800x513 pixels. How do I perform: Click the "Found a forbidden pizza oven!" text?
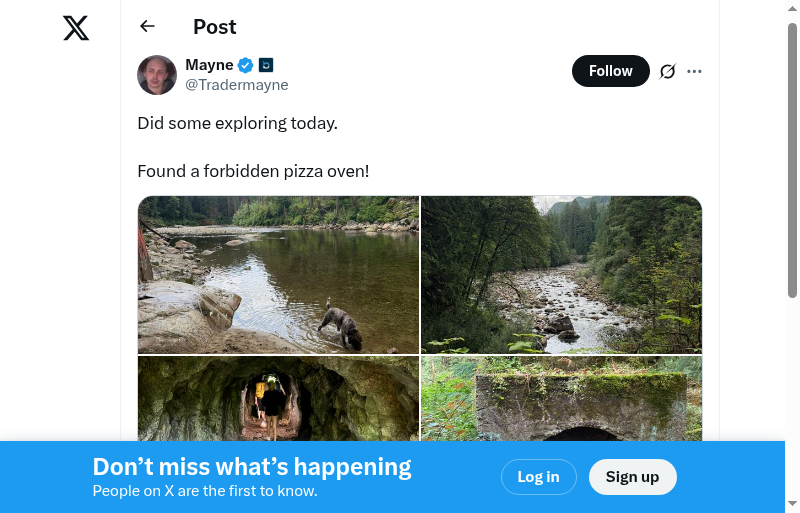click(x=253, y=171)
